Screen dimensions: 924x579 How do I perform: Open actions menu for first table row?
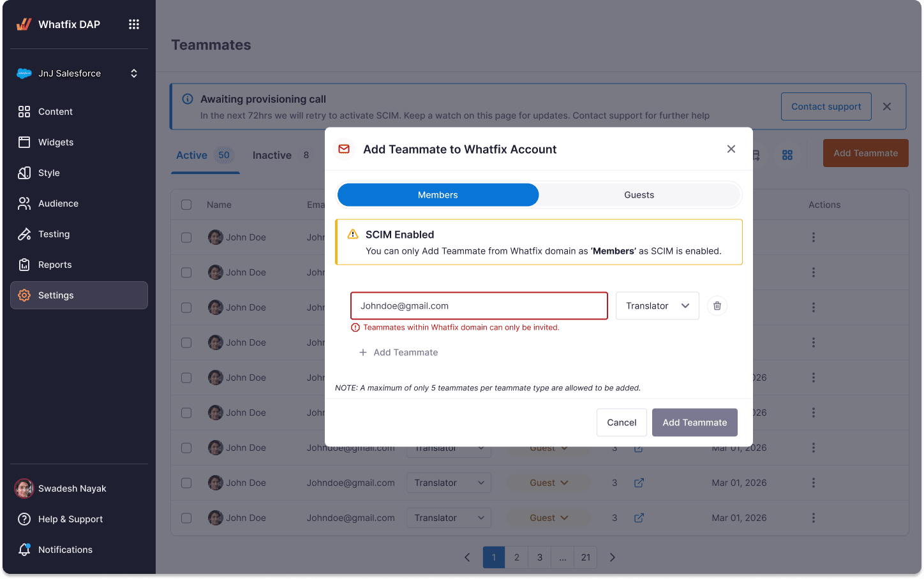point(813,237)
